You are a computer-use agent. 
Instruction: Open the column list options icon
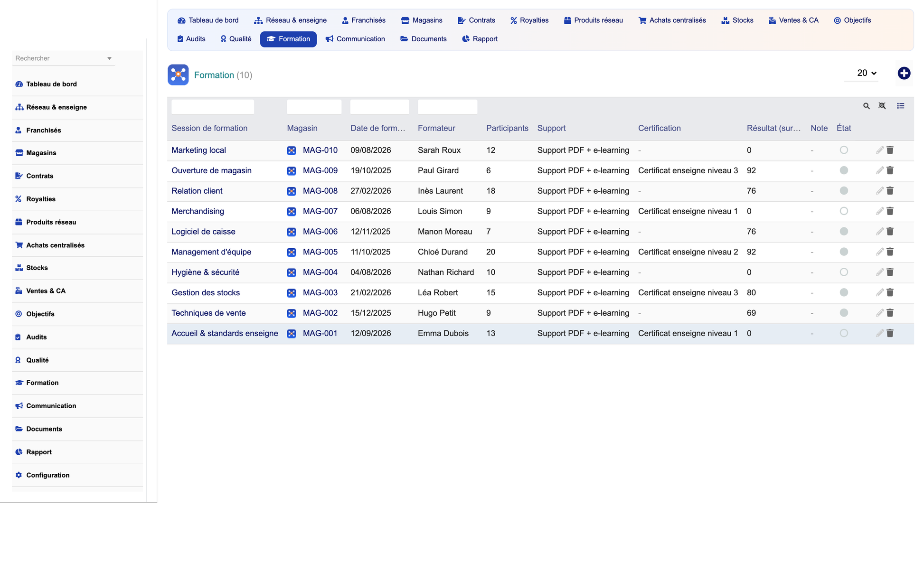click(x=900, y=106)
